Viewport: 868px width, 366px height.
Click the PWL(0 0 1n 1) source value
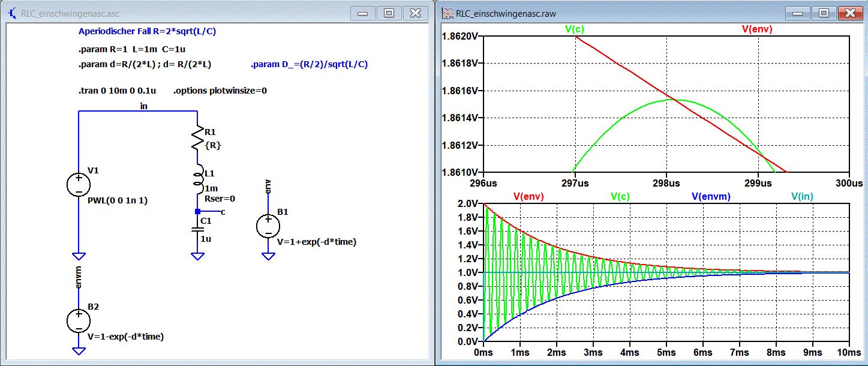118,201
